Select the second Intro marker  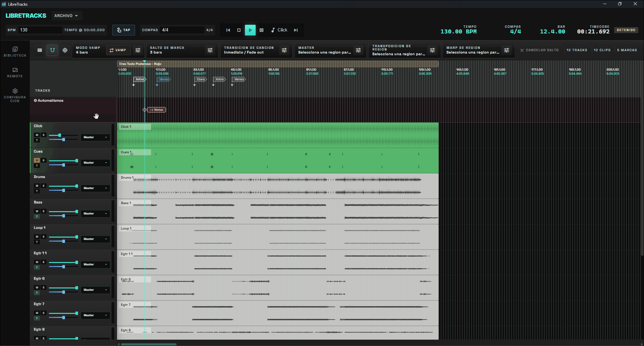[219, 79]
